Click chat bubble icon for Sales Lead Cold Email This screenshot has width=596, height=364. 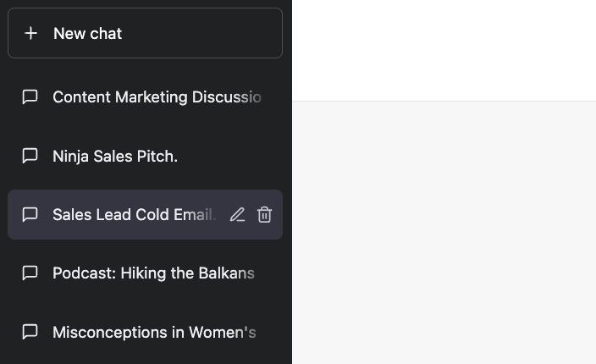[x=30, y=214]
